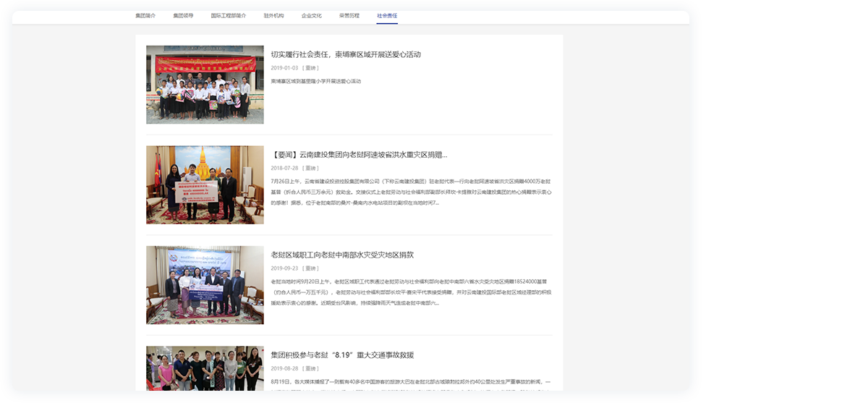Open article 【要闻】云南建投集团向老挝阿速坡省洪水重灾区捐赠
This screenshot has height=403, width=868.
coord(359,155)
